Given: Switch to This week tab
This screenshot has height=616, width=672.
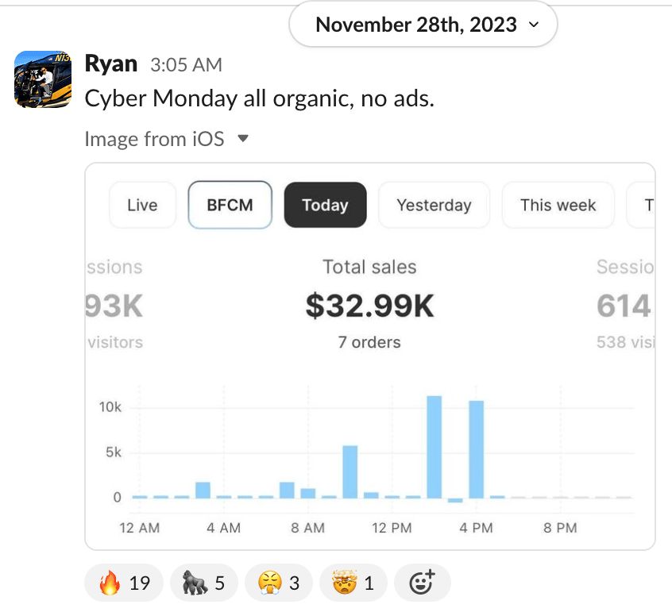Looking at the screenshot, I should coord(558,205).
